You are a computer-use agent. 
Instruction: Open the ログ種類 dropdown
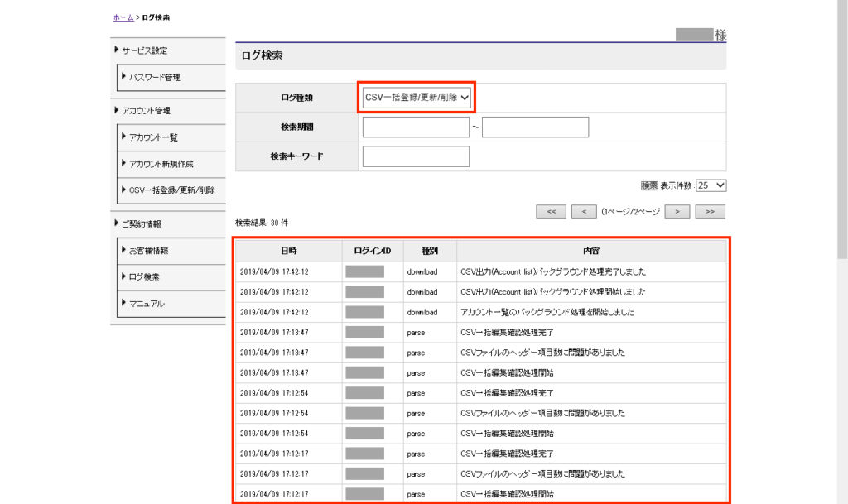417,98
